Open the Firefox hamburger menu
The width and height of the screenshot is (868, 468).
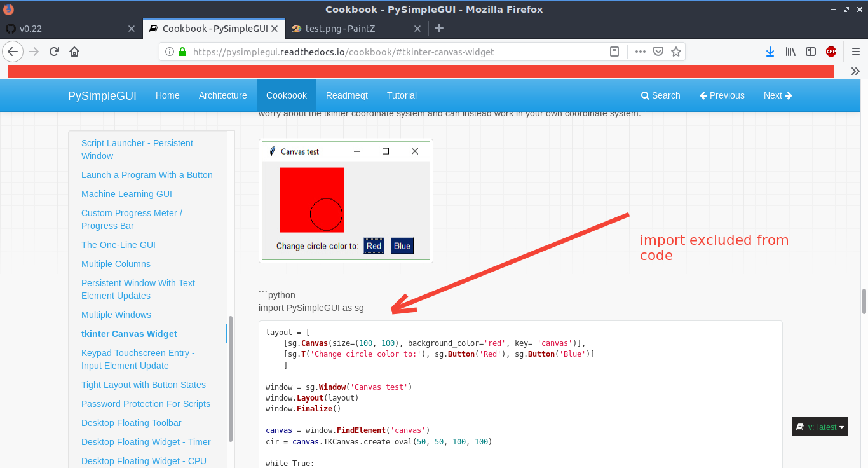coord(855,52)
